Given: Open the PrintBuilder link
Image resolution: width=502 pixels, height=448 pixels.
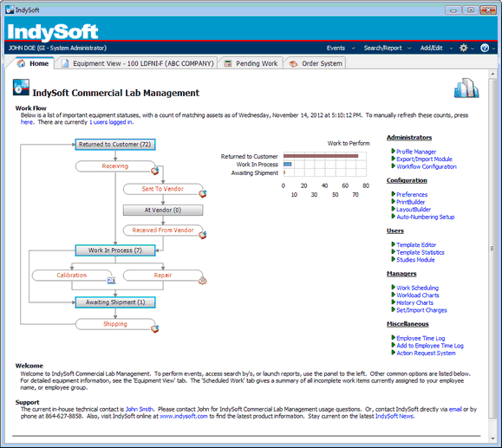Looking at the screenshot, I should pyautogui.click(x=411, y=202).
